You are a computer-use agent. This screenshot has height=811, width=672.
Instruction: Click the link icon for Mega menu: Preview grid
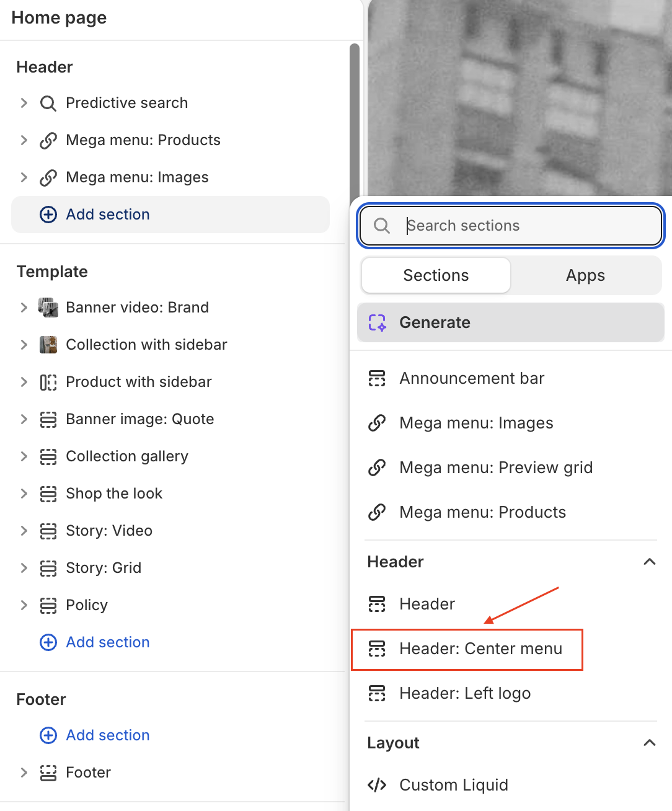(378, 468)
